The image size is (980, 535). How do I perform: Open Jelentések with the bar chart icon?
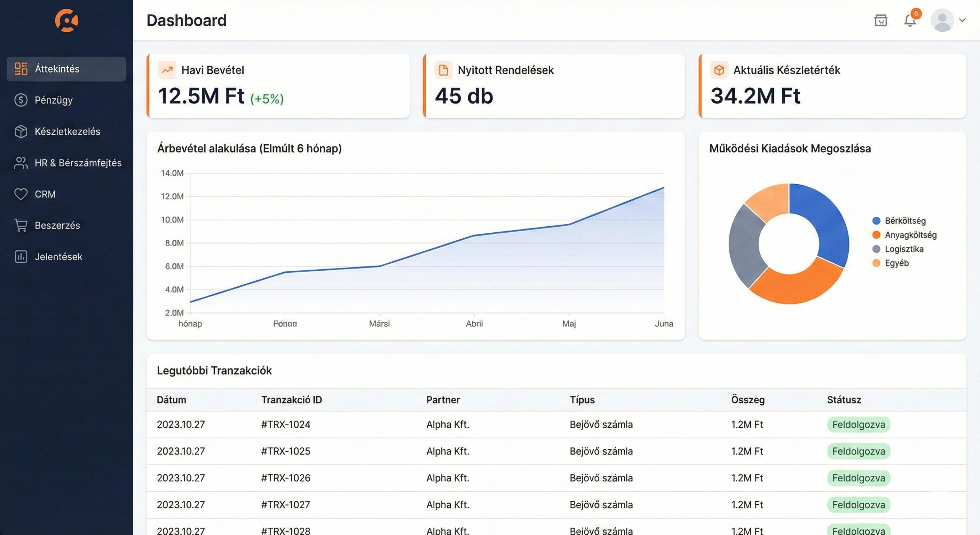(x=20, y=257)
